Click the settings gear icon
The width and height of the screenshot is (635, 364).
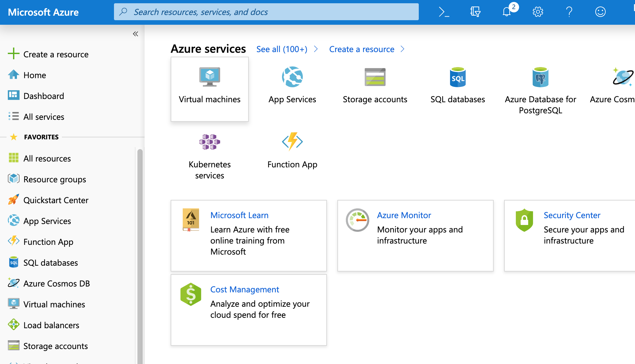[x=538, y=12]
